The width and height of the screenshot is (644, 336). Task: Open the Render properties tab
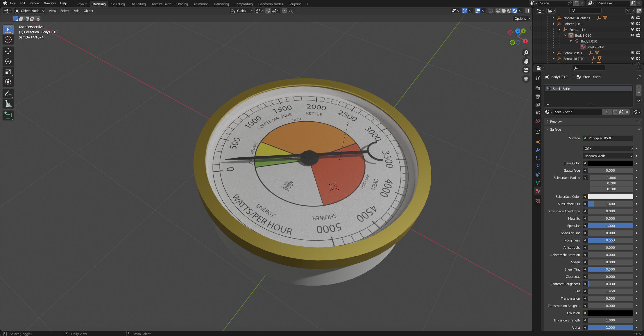538,88
